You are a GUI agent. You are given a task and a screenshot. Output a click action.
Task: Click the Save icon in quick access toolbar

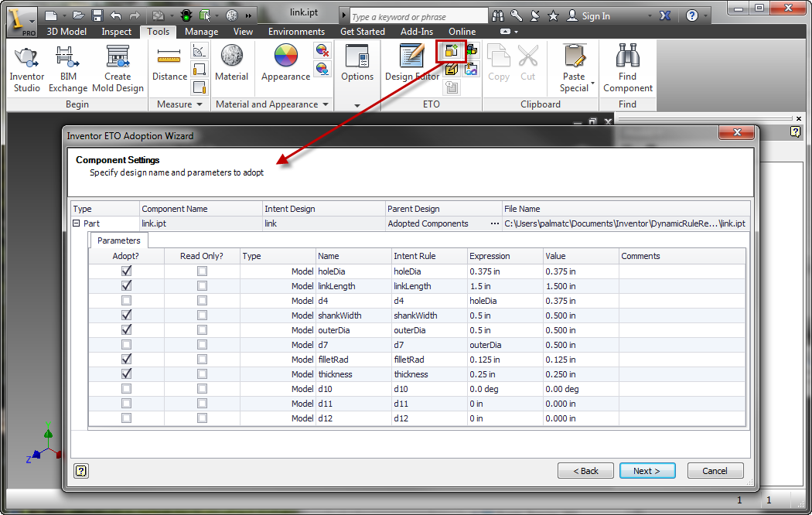(x=97, y=15)
